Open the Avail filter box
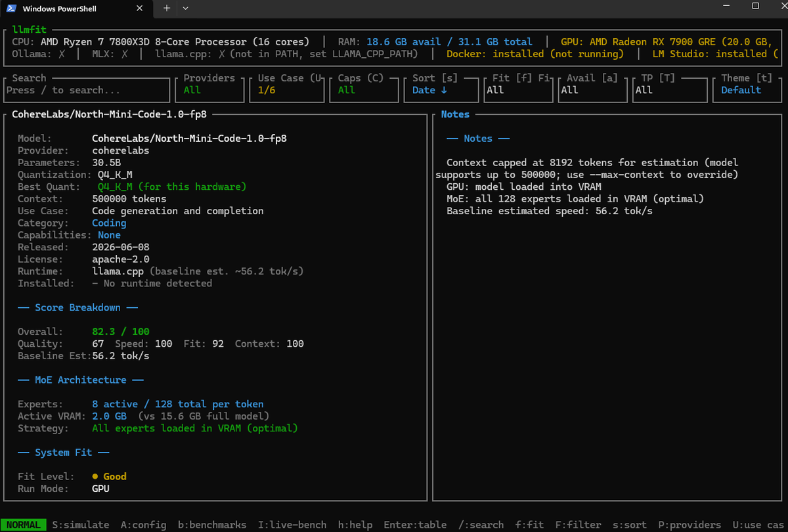The height and width of the screenshot is (532, 788). click(593, 90)
